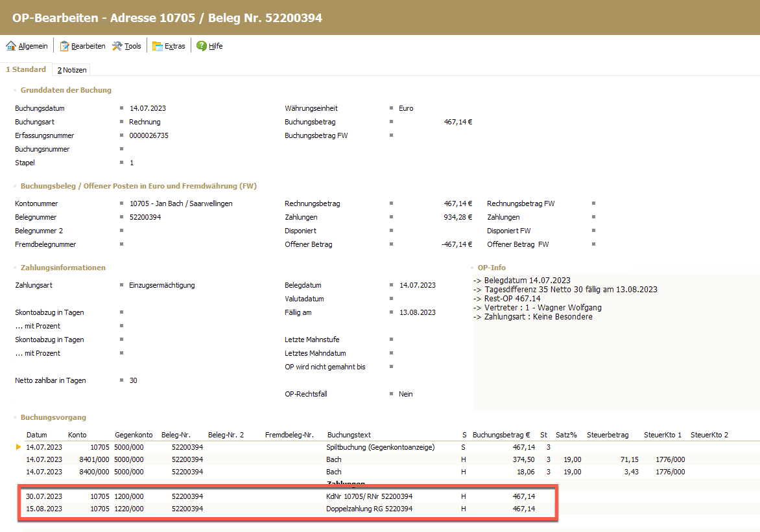Click the Bearbeiten notepad icon
The height and width of the screenshot is (532, 760).
click(x=64, y=46)
